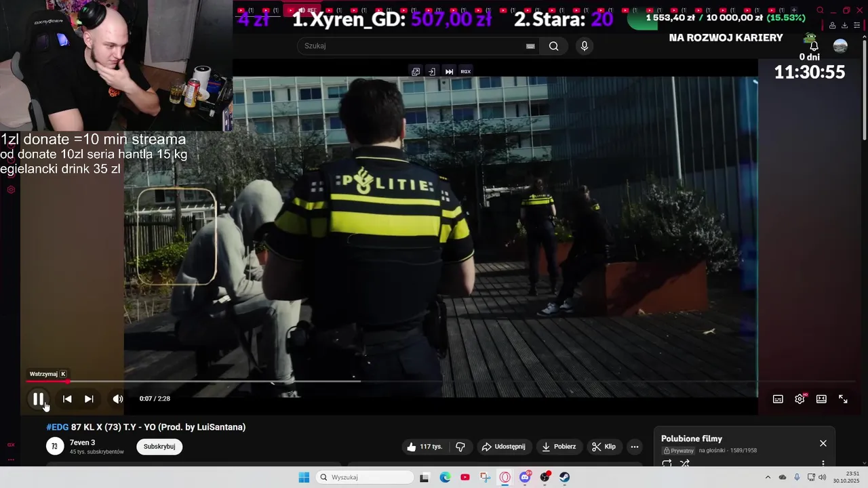Open the YouTube app in taskbar
Screen dimensions: 868x488
coord(465,477)
